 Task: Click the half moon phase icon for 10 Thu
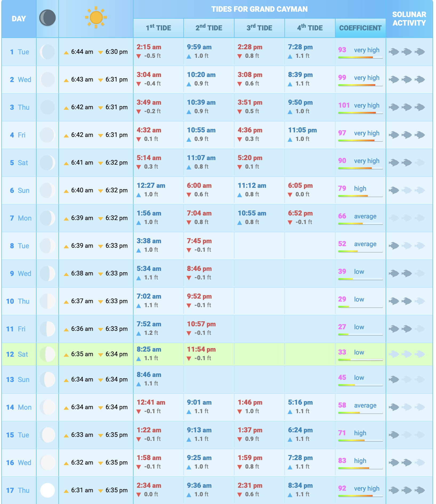point(47,301)
